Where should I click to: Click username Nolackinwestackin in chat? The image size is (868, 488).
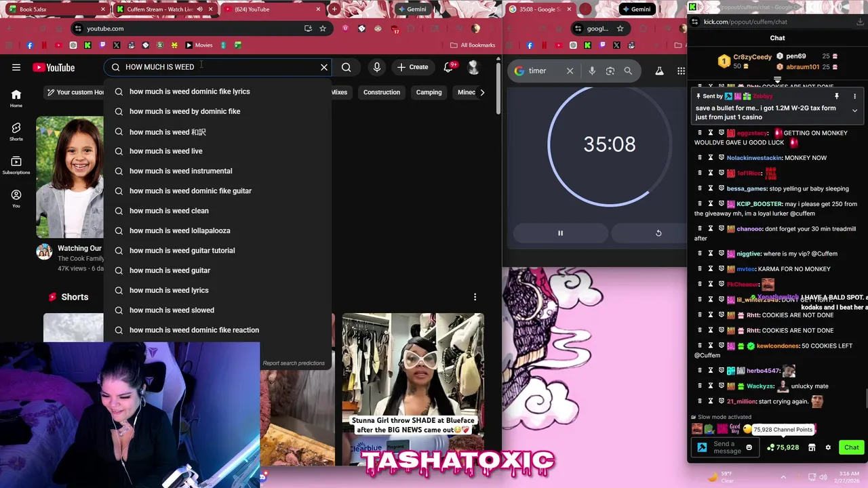click(754, 158)
